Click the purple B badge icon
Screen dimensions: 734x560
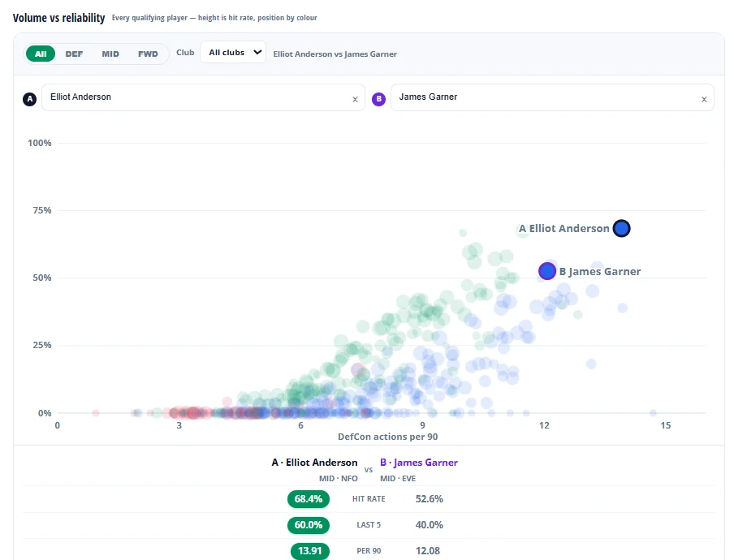pos(378,99)
